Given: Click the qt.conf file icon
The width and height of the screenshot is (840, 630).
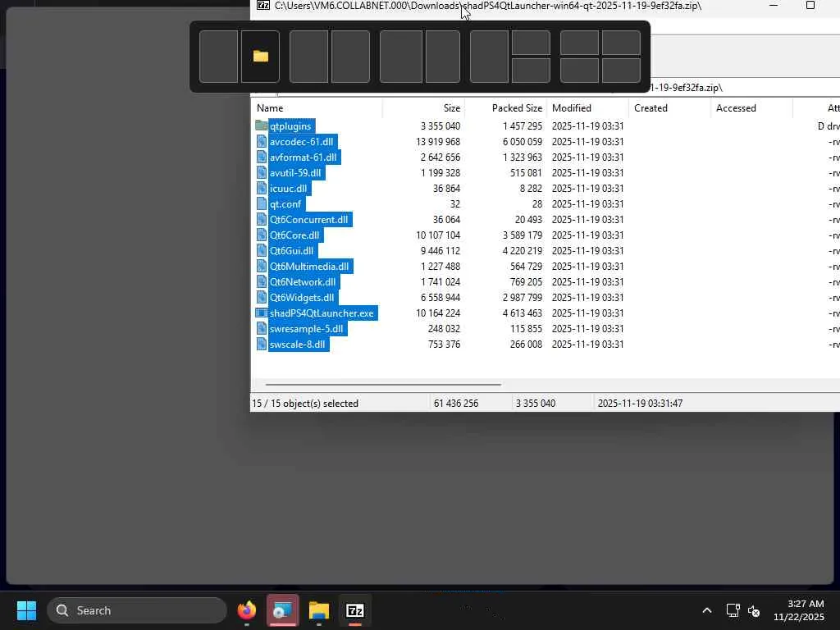Looking at the screenshot, I should click(x=262, y=203).
